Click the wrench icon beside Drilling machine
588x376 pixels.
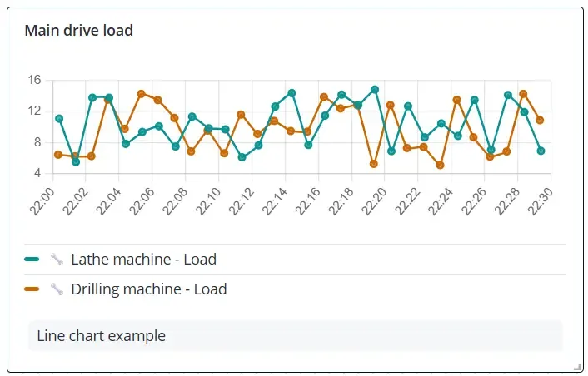click(57, 289)
